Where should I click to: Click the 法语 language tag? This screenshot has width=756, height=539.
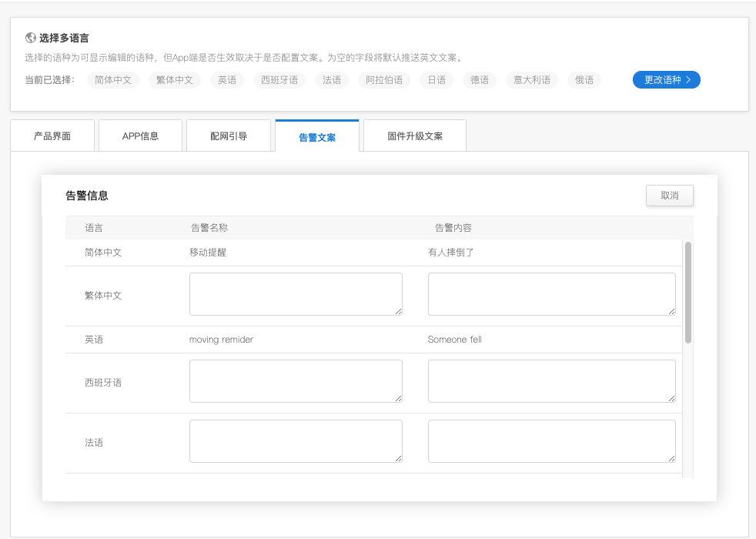click(x=332, y=80)
